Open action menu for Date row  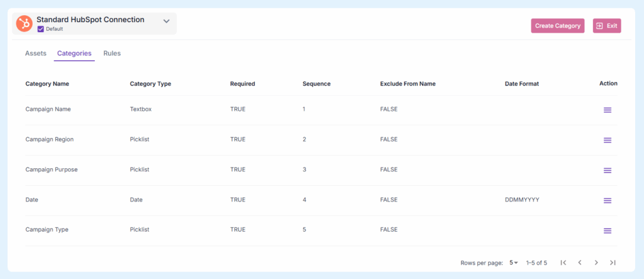pyautogui.click(x=608, y=200)
